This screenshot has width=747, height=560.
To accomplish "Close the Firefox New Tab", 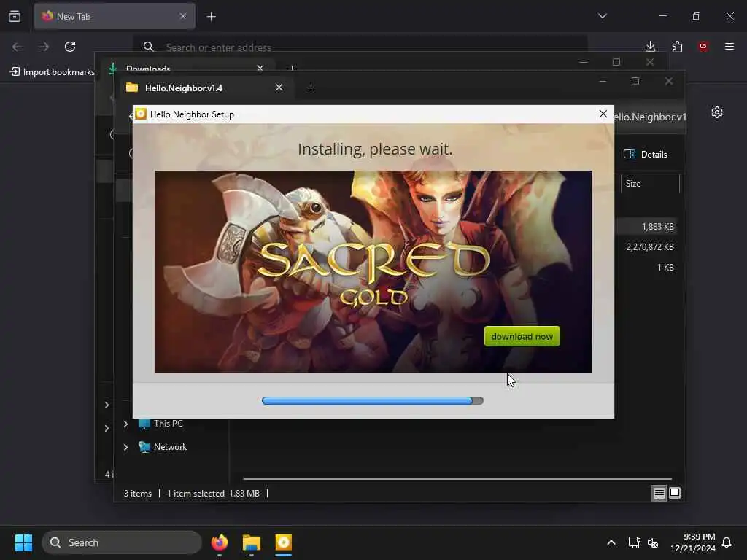I will (183, 16).
